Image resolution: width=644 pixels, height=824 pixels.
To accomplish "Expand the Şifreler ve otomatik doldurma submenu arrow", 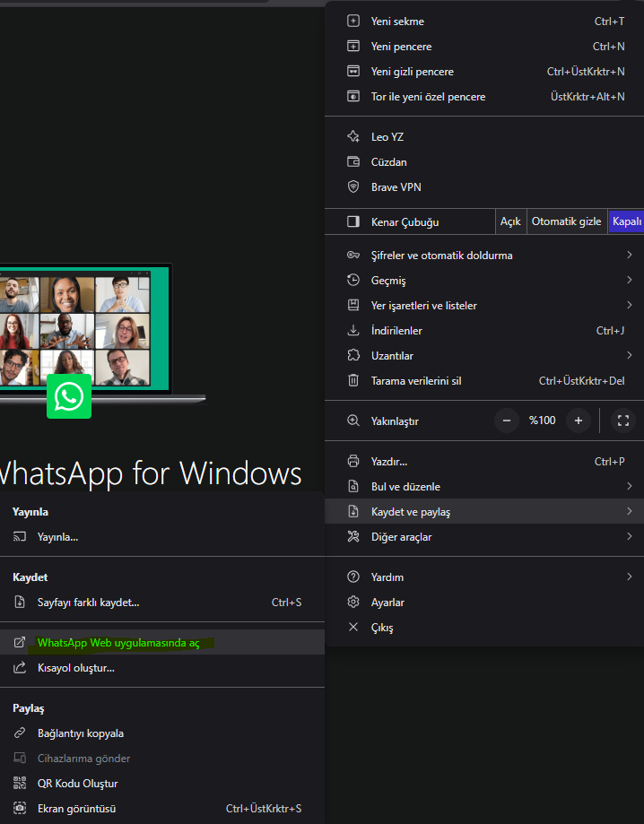I will coord(630,255).
